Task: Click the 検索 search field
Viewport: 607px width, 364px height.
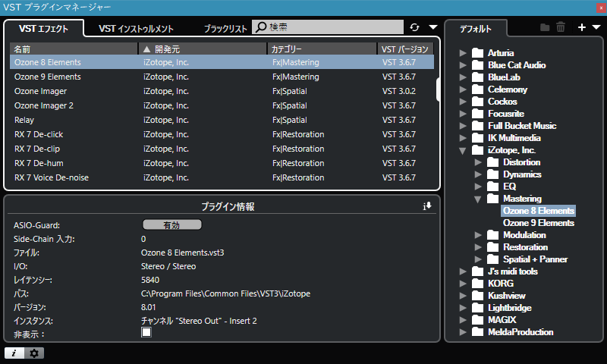Action: click(x=328, y=27)
